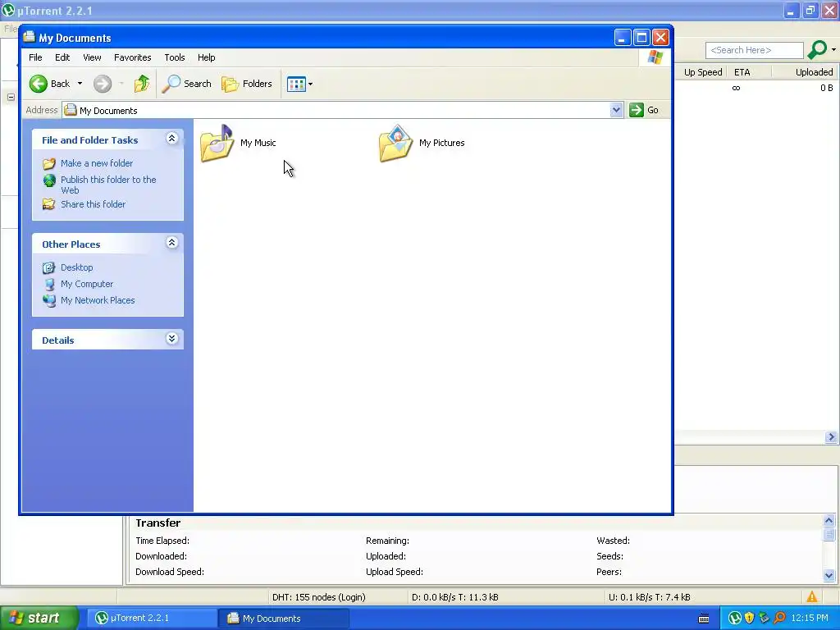Open the Tools menu

(175, 57)
